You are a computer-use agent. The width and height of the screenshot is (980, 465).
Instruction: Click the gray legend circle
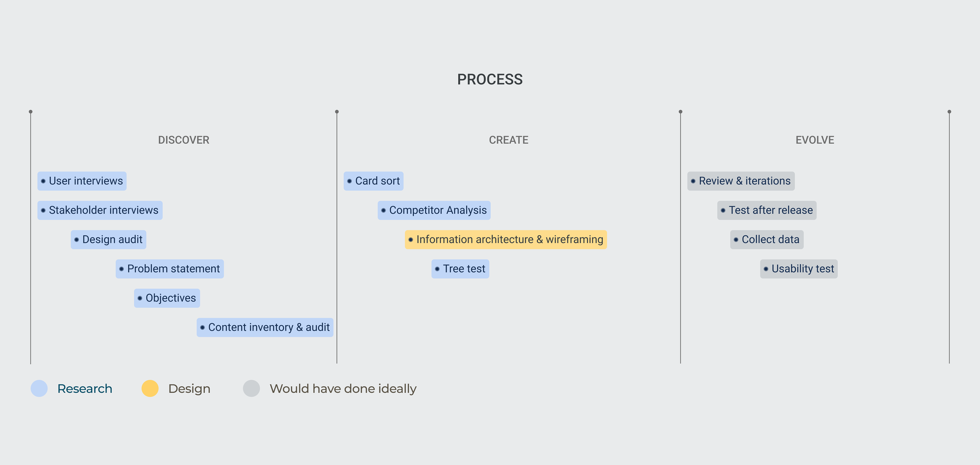point(251,388)
